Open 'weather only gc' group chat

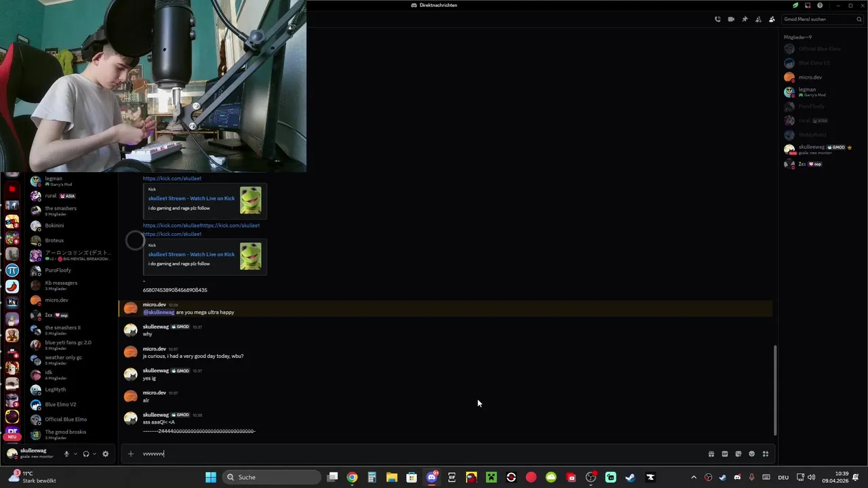click(x=71, y=360)
